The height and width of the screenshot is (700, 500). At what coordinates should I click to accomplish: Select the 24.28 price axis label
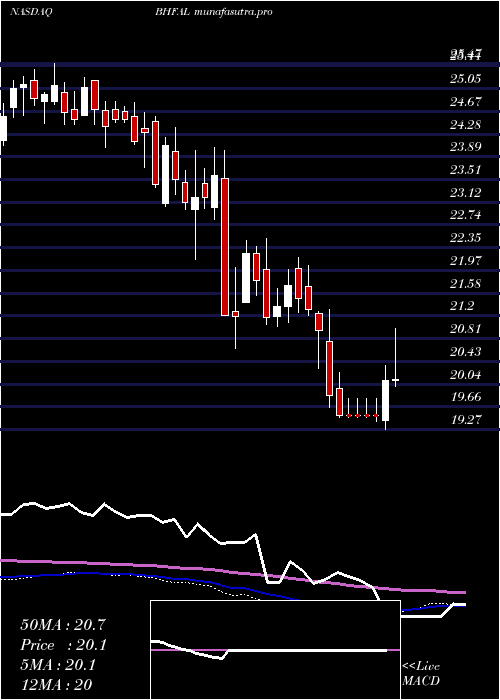click(466, 125)
